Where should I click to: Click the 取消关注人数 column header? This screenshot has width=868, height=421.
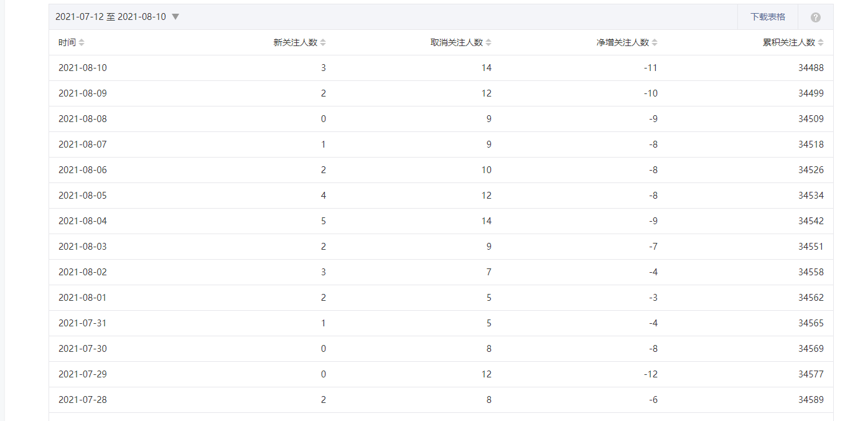457,43
